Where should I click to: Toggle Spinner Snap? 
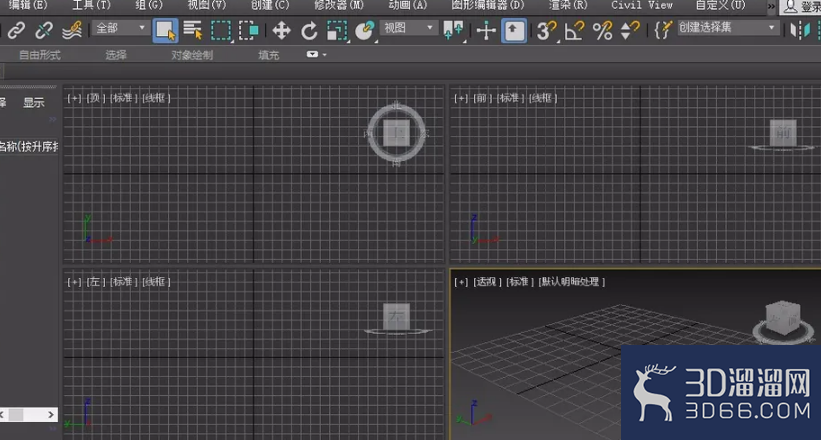pyautogui.click(x=630, y=30)
